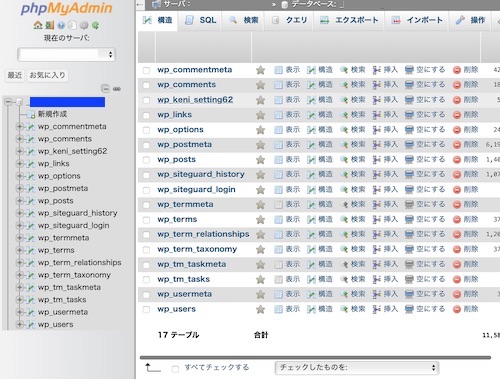Check the wp_tm_taskmeta row checkbox
500x379 pixels.
[x=146, y=265]
